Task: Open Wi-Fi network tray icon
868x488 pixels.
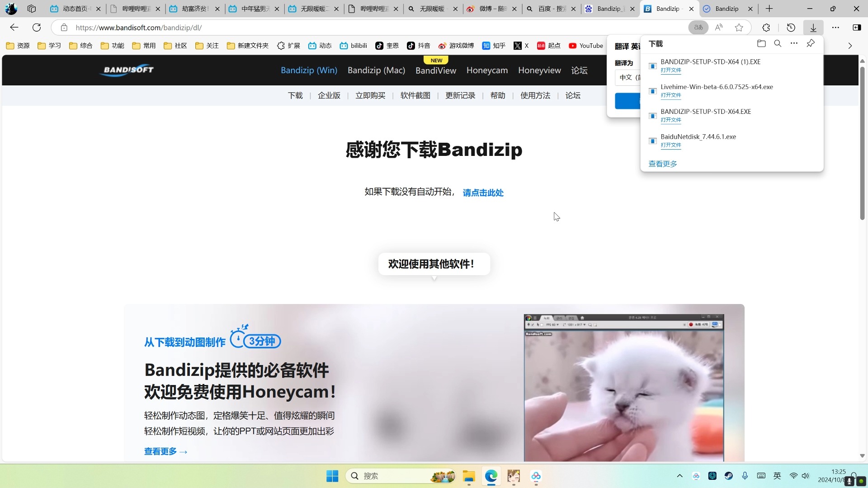Action: pos(793,476)
